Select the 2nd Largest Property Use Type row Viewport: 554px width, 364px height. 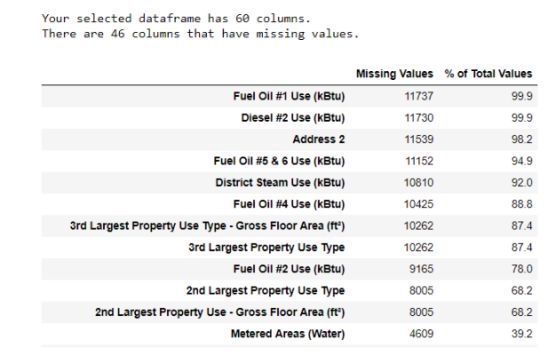(289, 290)
